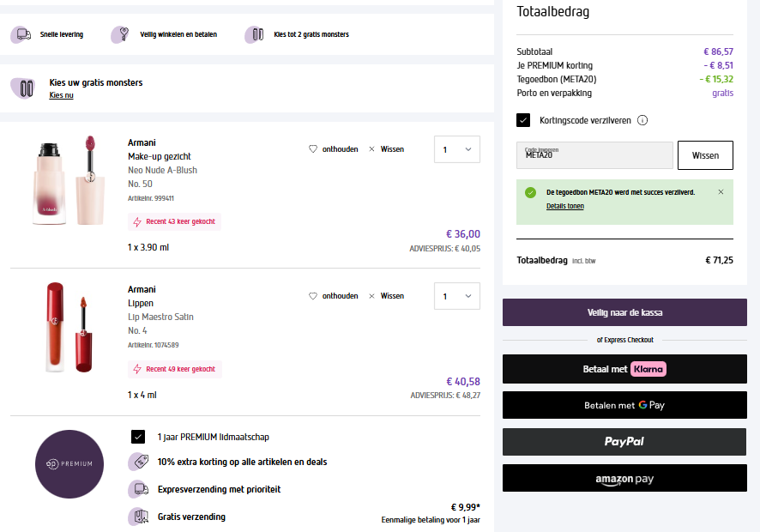
Task: Click the X remove icon for Neo Nude A-Blush
Action: (371, 149)
